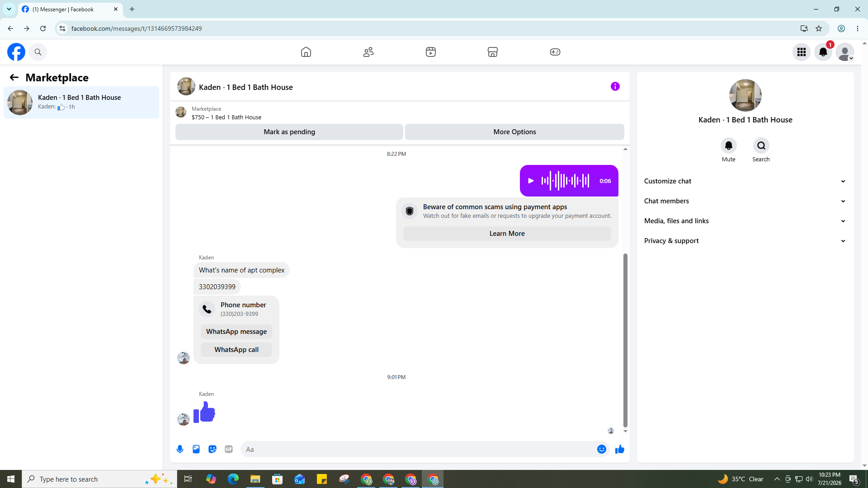This screenshot has height=488, width=868.
Task: Expand Chat members section
Action: [745, 201]
